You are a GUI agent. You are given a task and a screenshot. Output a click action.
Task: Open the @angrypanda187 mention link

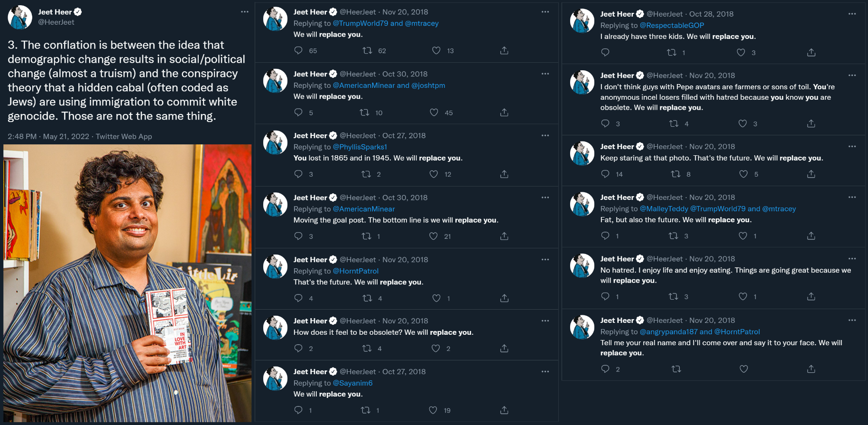coord(669,332)
